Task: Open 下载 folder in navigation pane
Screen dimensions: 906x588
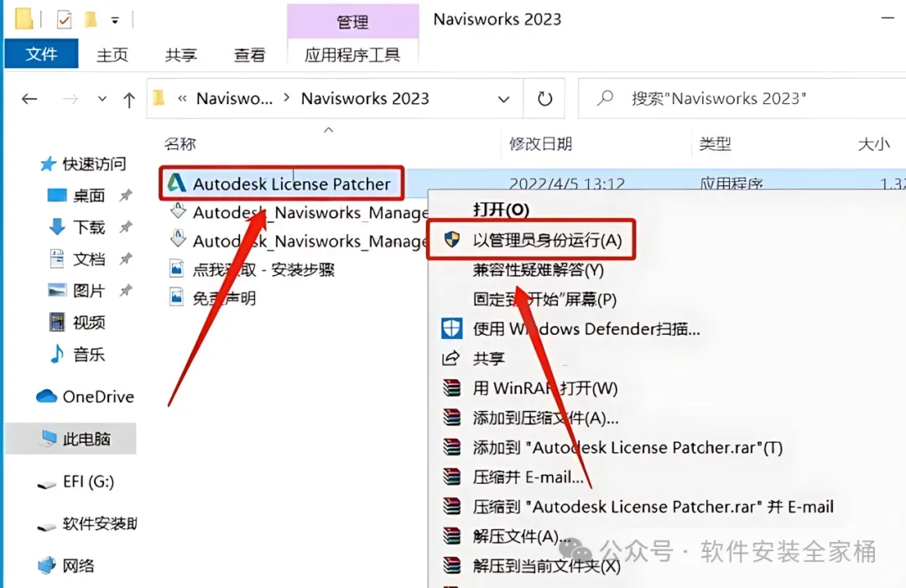Action: (88, 227)
